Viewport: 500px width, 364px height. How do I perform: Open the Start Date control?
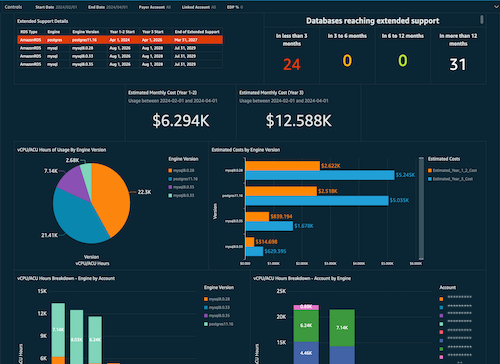click(56, 7)
